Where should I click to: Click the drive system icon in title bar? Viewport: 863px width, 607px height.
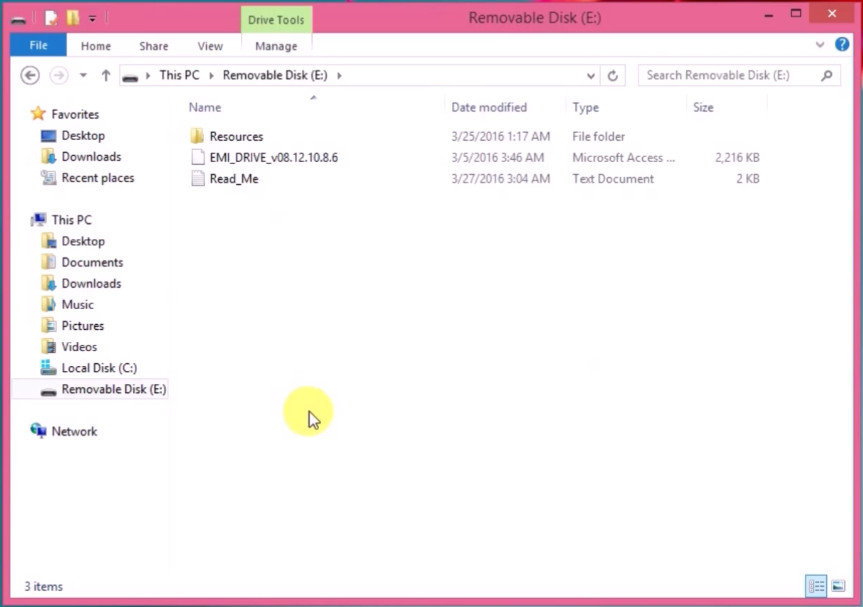tap(18, 20)
